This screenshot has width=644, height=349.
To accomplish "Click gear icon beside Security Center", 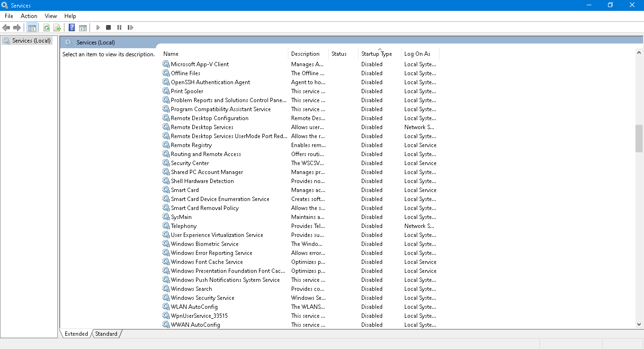I will (166, 163).
